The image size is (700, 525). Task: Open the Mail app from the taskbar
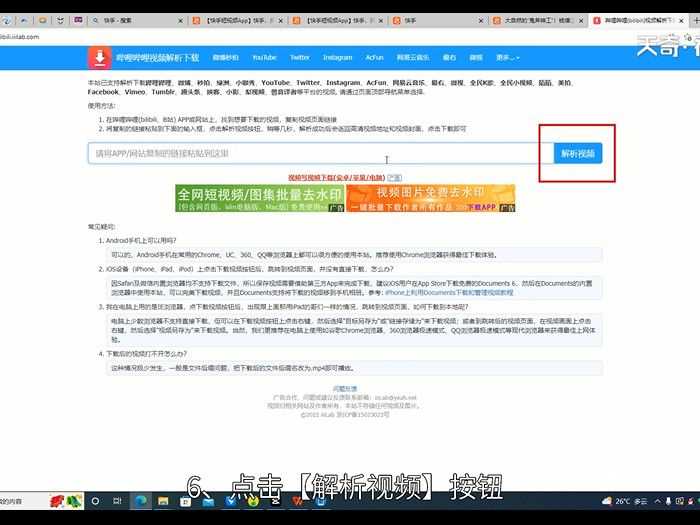point(208,501)
